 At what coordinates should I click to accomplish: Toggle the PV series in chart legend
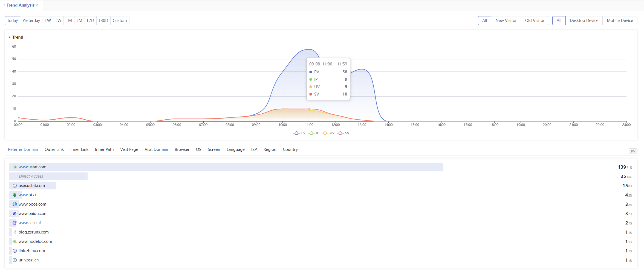coord(299,133)
